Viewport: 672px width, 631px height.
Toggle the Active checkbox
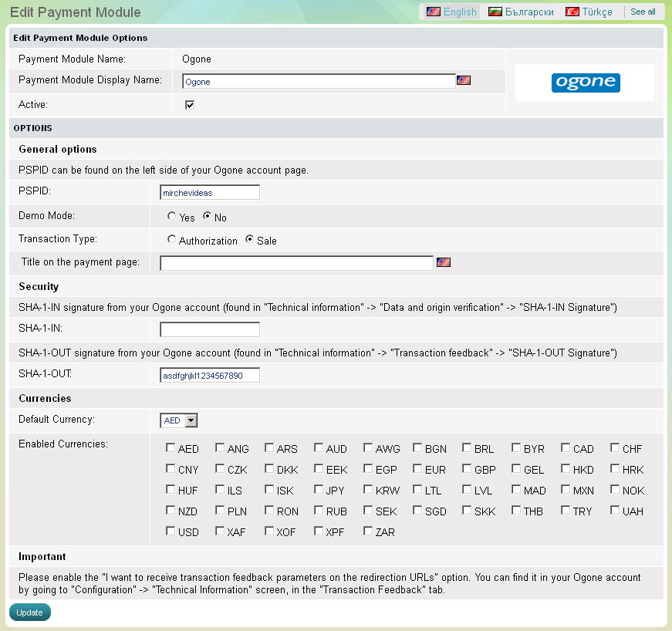[x=190, y=105]
